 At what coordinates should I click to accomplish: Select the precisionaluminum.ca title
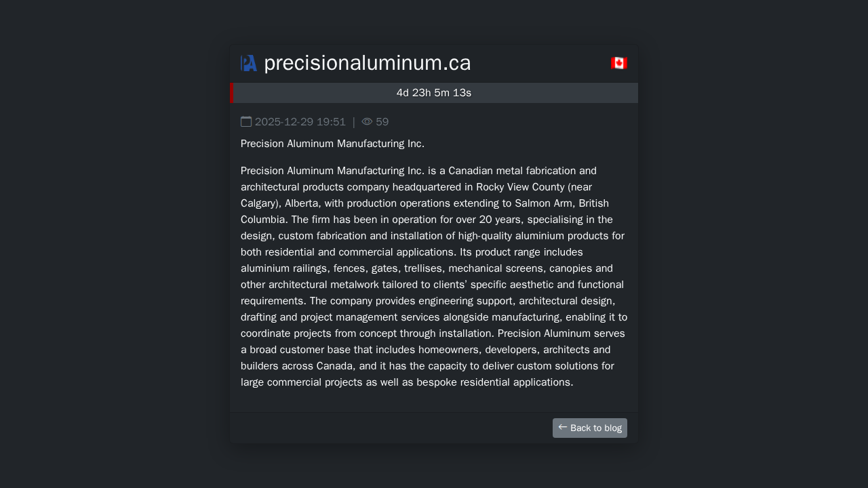coord(367,63)
